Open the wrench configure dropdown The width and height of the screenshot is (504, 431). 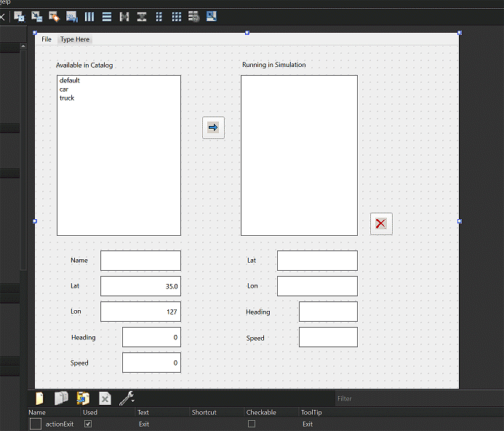click(127, 398)
